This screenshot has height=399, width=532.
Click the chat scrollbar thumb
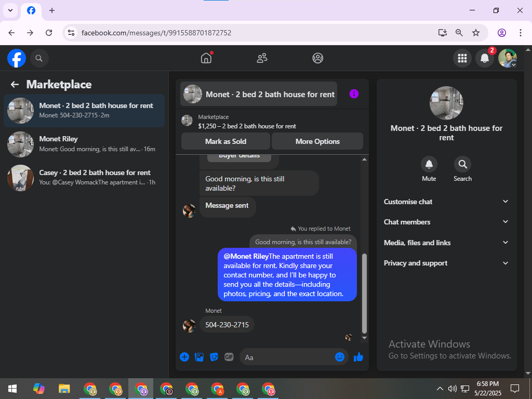364,293
